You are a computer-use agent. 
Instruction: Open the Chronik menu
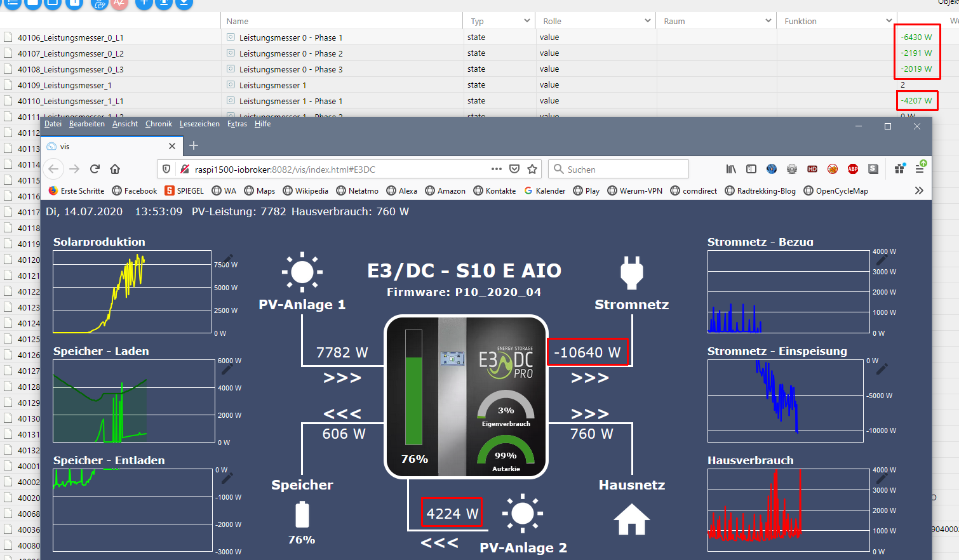point(159,124)
